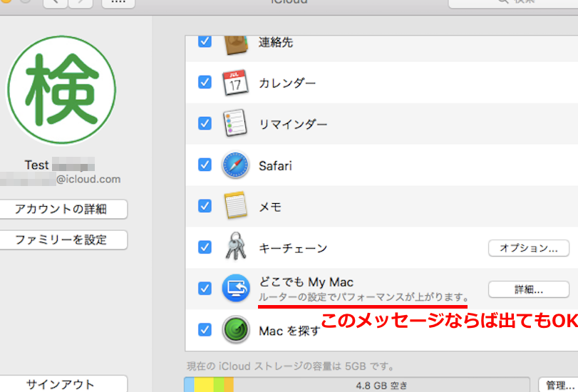Open アカウントの詳細 account details
The image size is (578, 392).
[x=63, y=209]
